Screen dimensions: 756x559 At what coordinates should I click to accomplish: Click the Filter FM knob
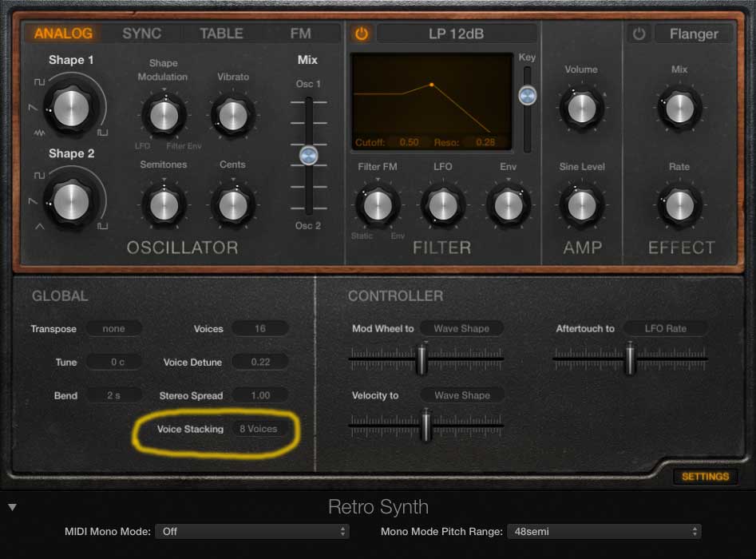[377, 205]
